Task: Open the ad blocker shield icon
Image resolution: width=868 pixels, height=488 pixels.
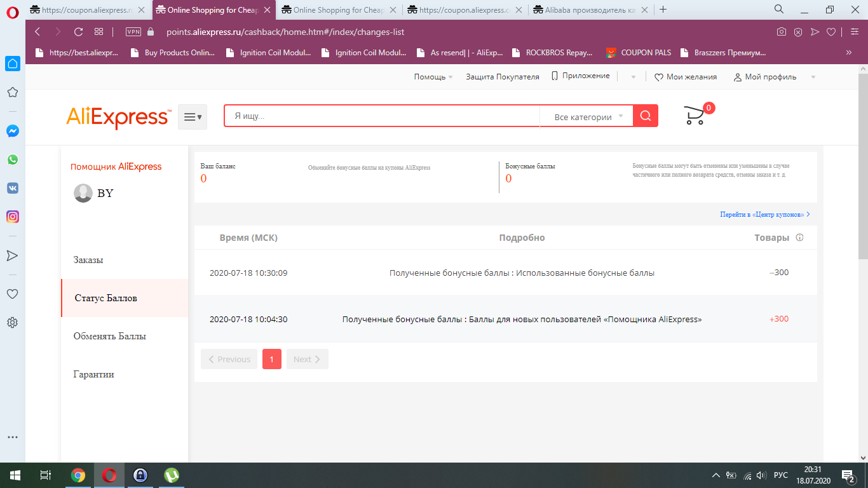Action: click(x=798, y=32)
